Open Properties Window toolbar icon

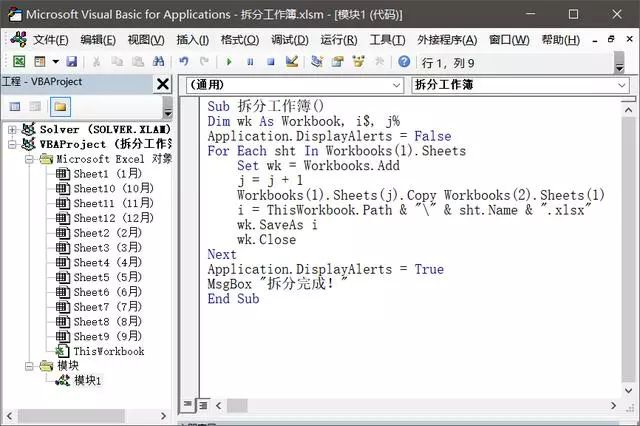pyautogui.click(x=338, y=62)
